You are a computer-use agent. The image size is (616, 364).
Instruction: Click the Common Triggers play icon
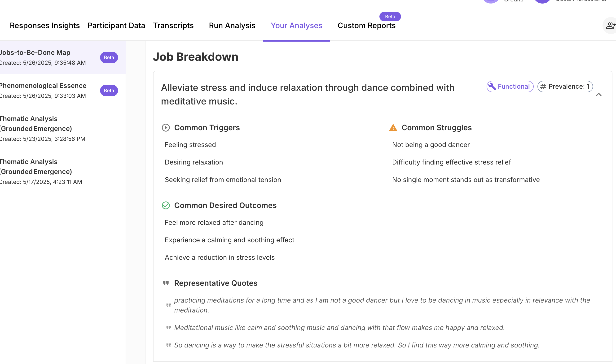[166, 128]
